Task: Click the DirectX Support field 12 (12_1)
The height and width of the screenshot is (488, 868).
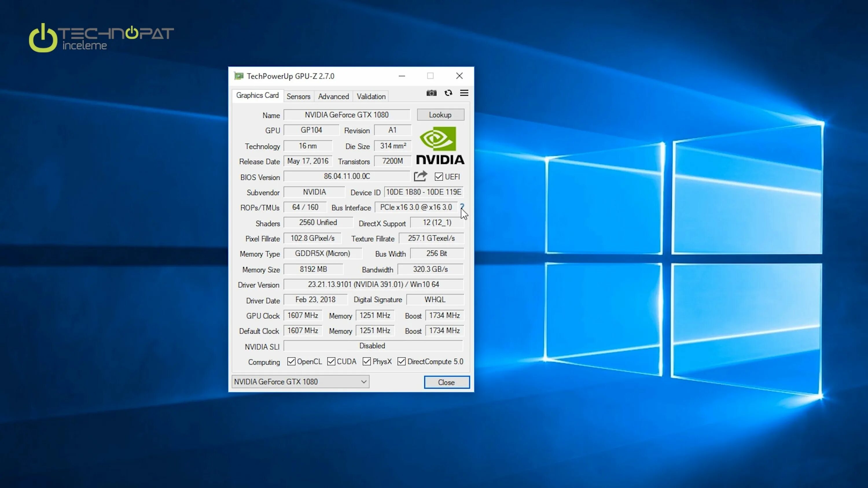Action: pyautogui.click(x=437, y=223)
